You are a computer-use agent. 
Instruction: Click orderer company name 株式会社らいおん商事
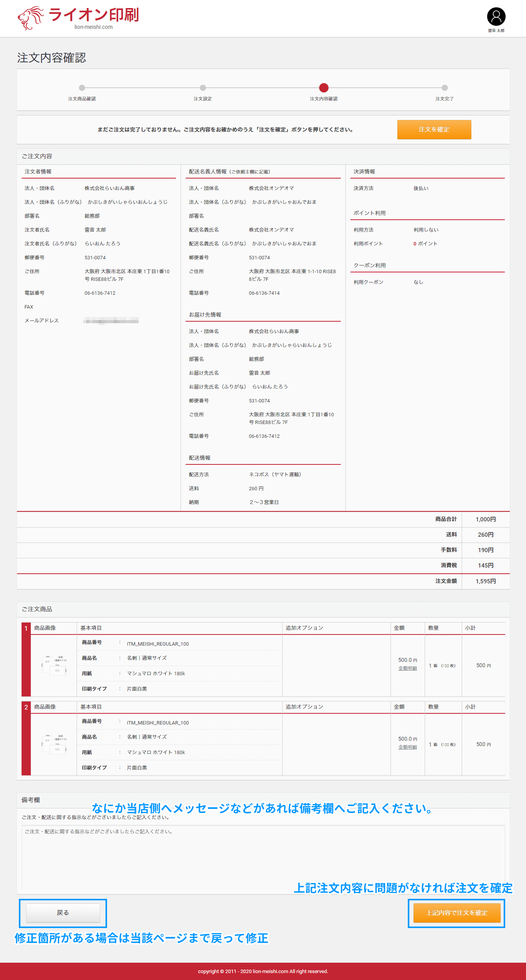(x=110, y=188)
